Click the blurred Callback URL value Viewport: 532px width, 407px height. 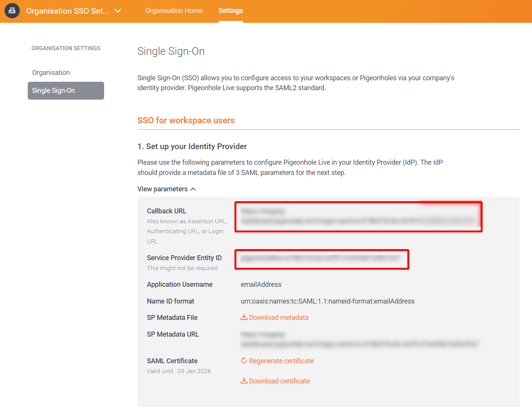(357, 216)
